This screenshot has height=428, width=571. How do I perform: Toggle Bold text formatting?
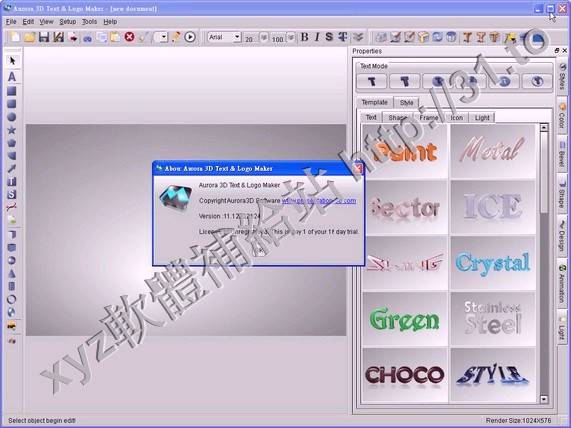click(304, 37)
